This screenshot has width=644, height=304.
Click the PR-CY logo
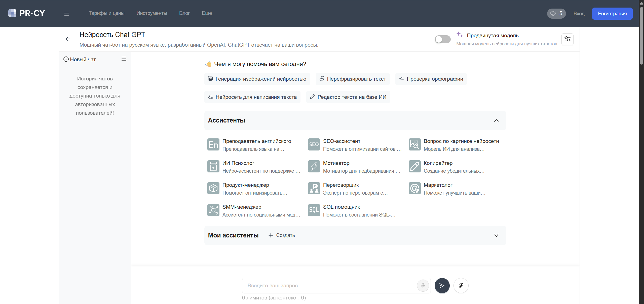click(x=27, y=13)
